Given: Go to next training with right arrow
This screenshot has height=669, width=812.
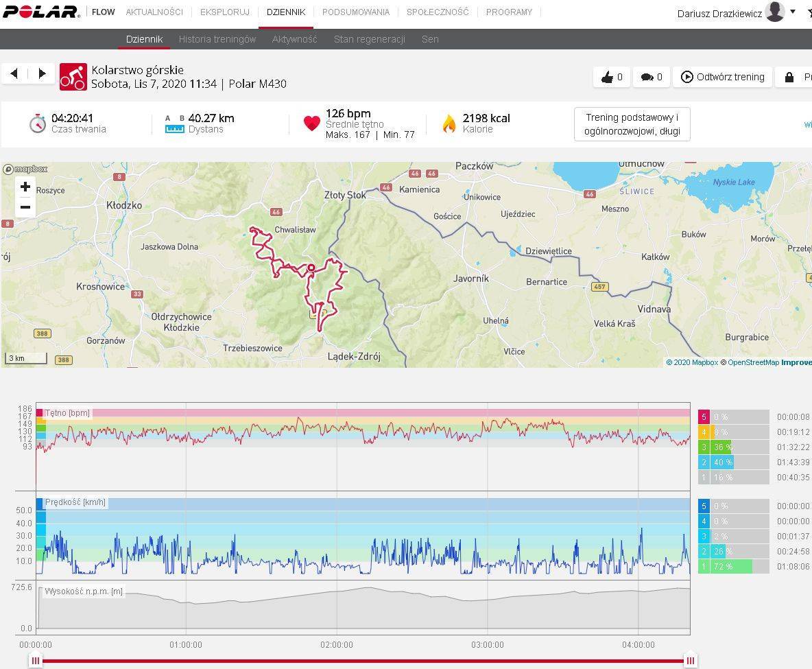Looking at the screenshot, I should (x=42, y=74).
